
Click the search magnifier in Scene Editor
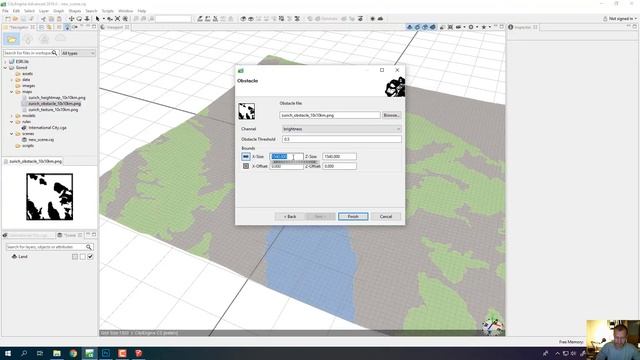click(x=89, y=247)
